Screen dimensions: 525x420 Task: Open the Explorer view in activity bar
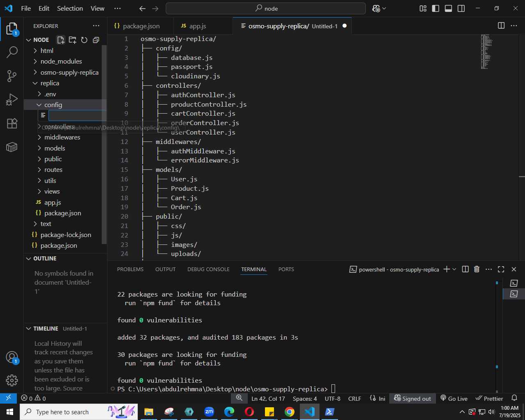[x=12, y=29]
